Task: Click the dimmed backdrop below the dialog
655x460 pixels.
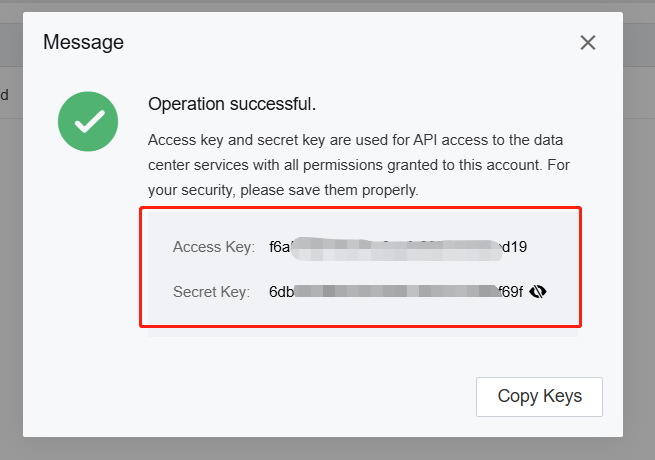Action: pyautogui.click(x=328, y=450)
